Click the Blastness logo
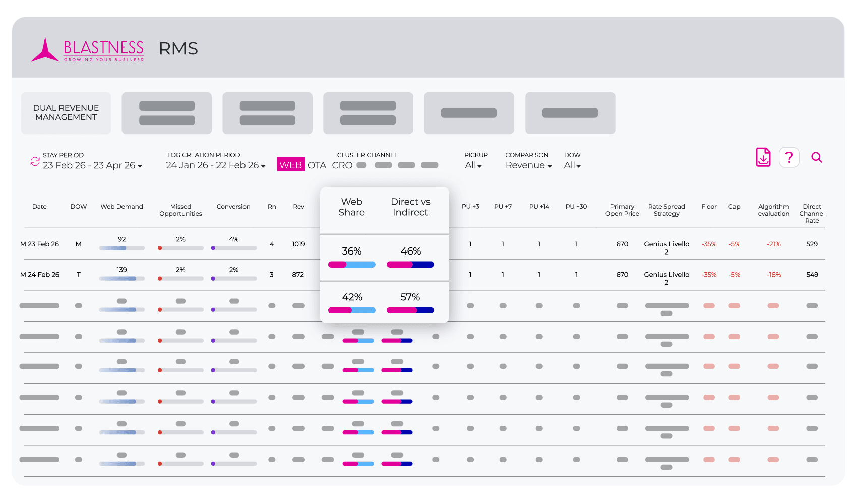The height and width of the screenshot is (504, 857). tap(88, 50)
